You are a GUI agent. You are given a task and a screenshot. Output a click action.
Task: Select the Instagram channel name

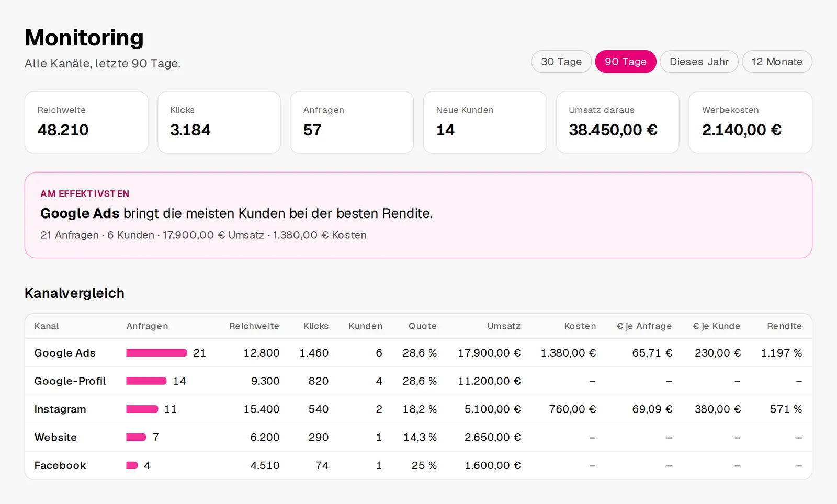coord(60,409)
